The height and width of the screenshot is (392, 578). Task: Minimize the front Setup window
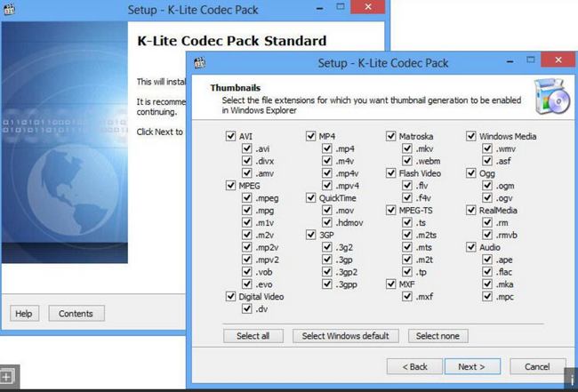pyautogui.click(x=510, y=61)
